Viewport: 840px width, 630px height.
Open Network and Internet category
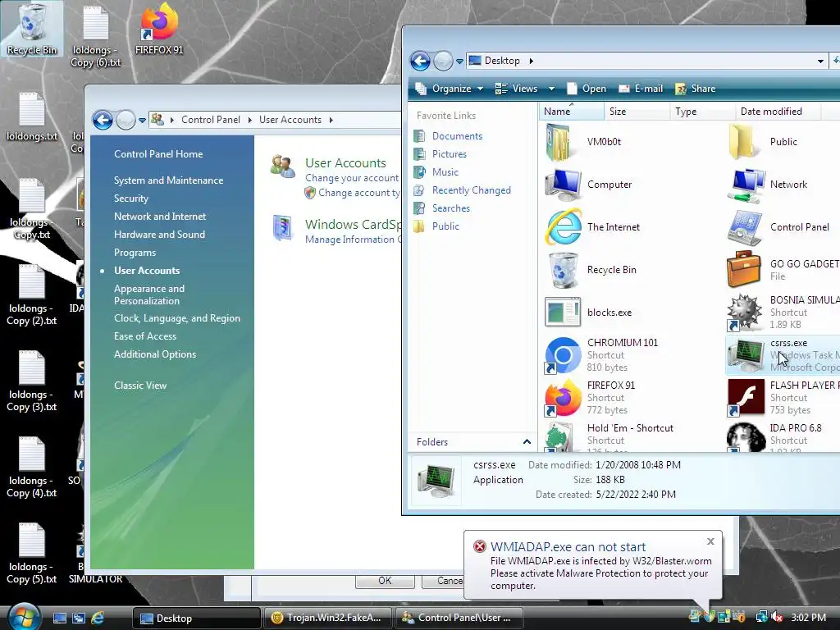click(x=160, y=217)
